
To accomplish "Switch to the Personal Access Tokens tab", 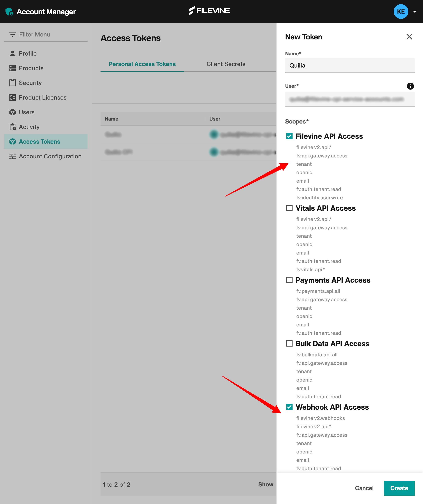I will click(x=142, y=64).
